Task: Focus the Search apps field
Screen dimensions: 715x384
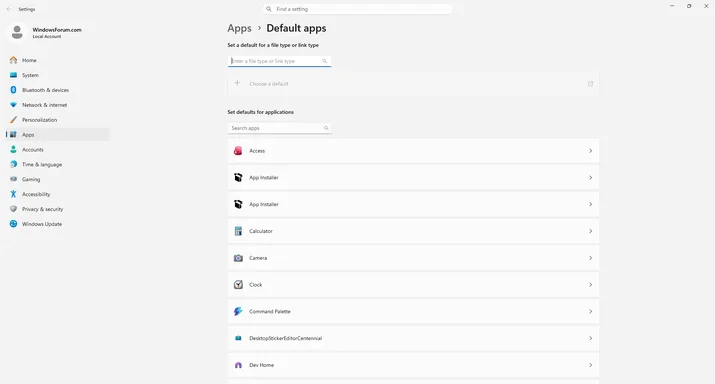Action: tap(279, 128)
